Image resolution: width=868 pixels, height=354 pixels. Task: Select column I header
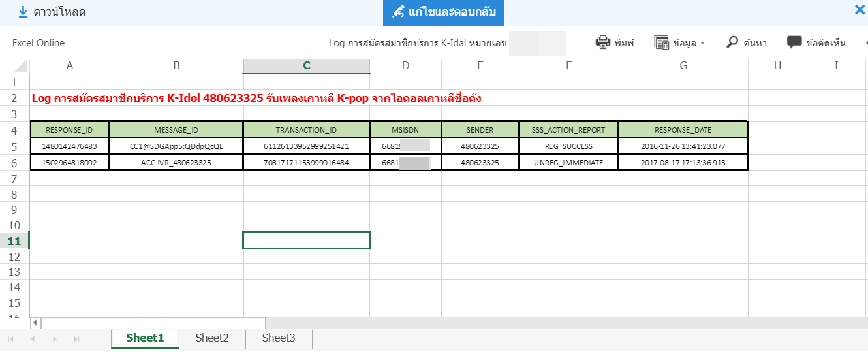click(x=837, y=66)
